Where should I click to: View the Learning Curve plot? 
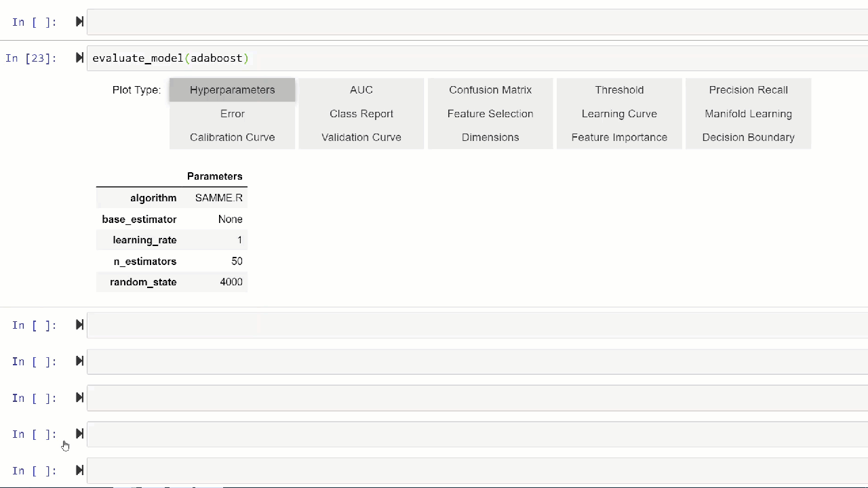tap(619, 114)
